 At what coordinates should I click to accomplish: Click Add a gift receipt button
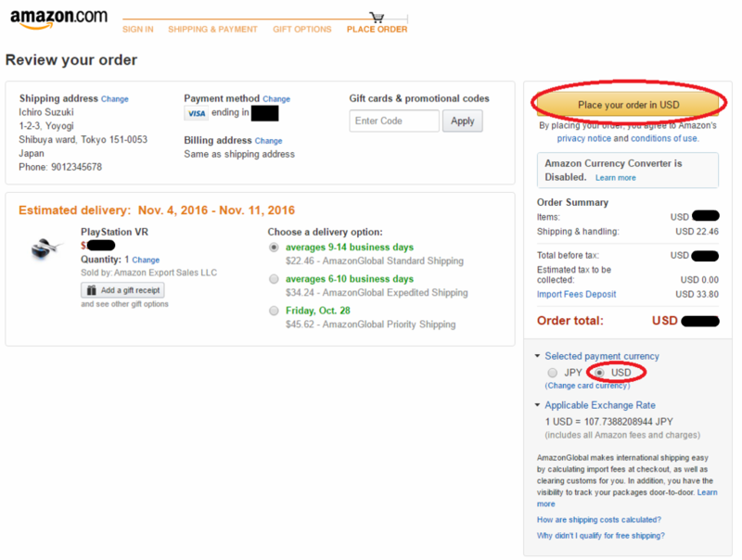coord(122,290)
